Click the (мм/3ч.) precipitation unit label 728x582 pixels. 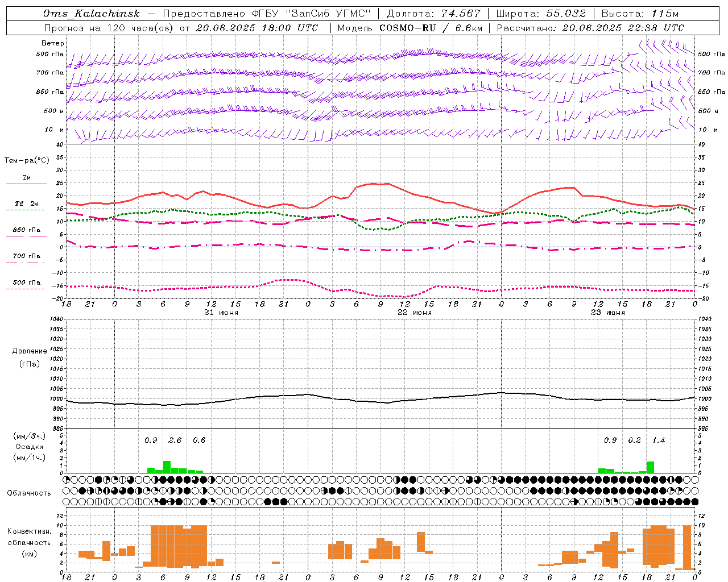pyautogui.click(x=29, y=436)
